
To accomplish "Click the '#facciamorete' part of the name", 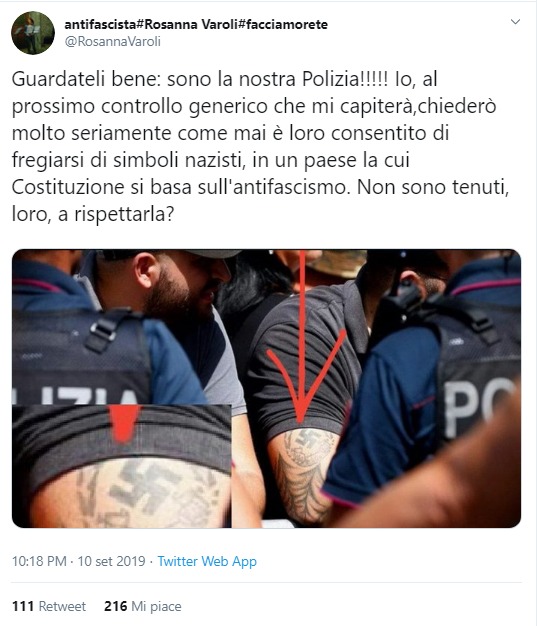I will (283, 24).
